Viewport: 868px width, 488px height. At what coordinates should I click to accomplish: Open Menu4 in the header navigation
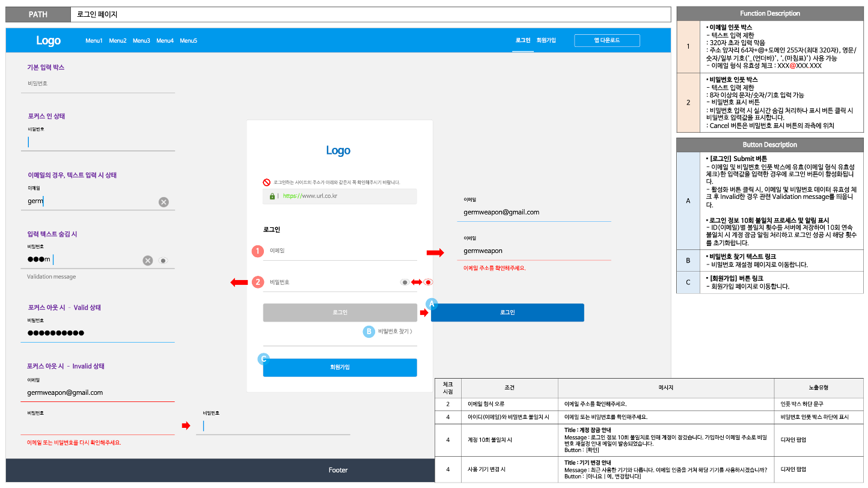[165, 40]
